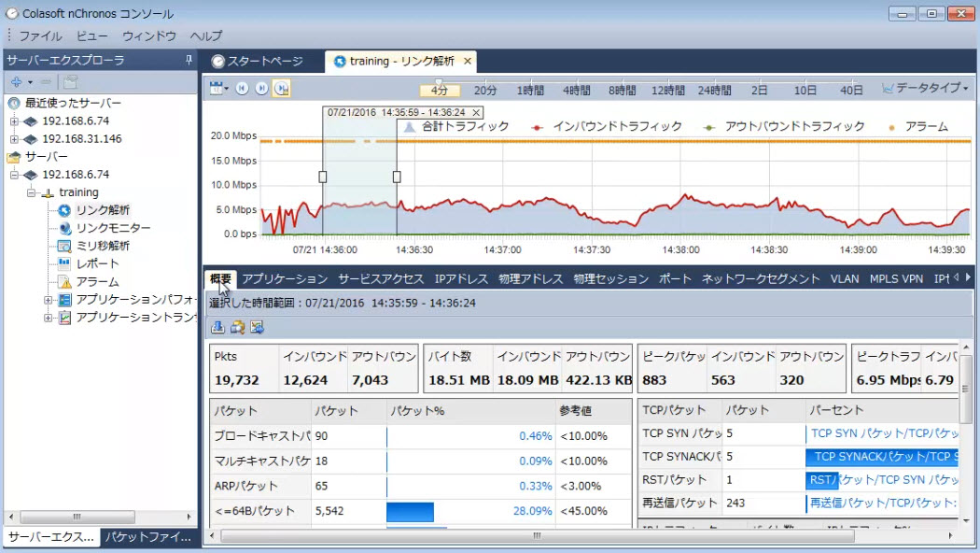The height and width of the screenshot is (553, 980).
Task: Switch to the スタートページ tab
Action: [258, 62]
